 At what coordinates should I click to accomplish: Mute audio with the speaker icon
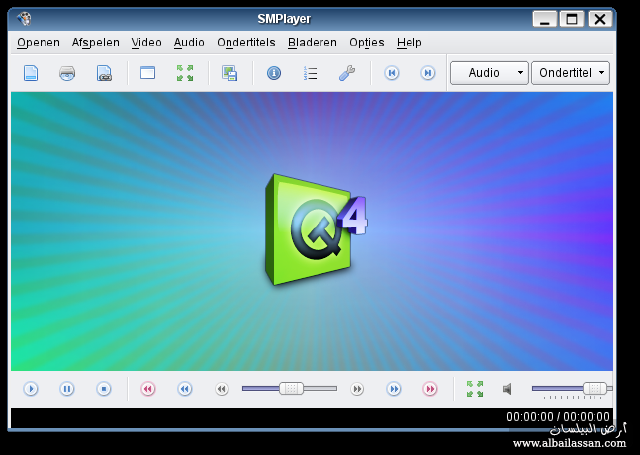click(x=507, y=389)
